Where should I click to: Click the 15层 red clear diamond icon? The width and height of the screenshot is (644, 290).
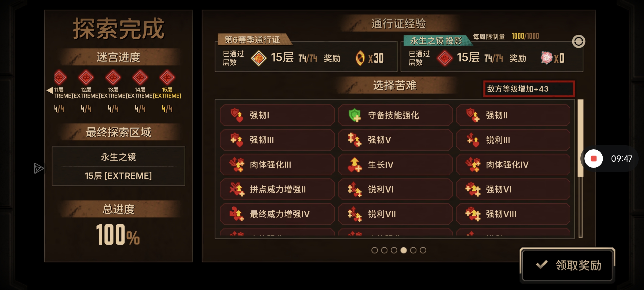[x=167, y=77]
